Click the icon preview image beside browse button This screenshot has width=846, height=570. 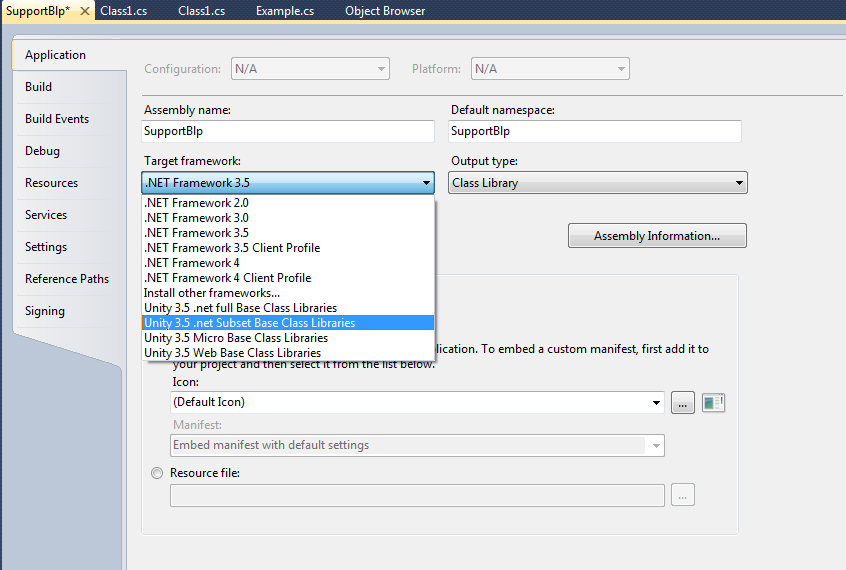[713, 402]
